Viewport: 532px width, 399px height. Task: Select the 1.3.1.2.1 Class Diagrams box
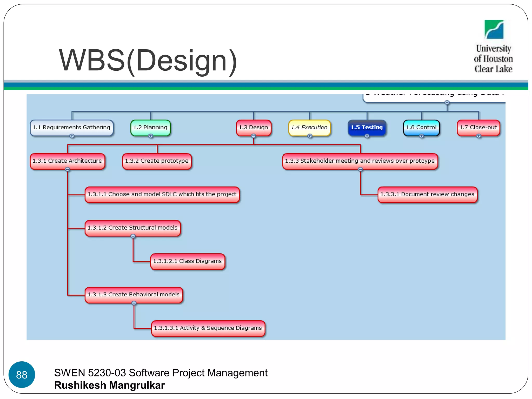coord(188,262)
